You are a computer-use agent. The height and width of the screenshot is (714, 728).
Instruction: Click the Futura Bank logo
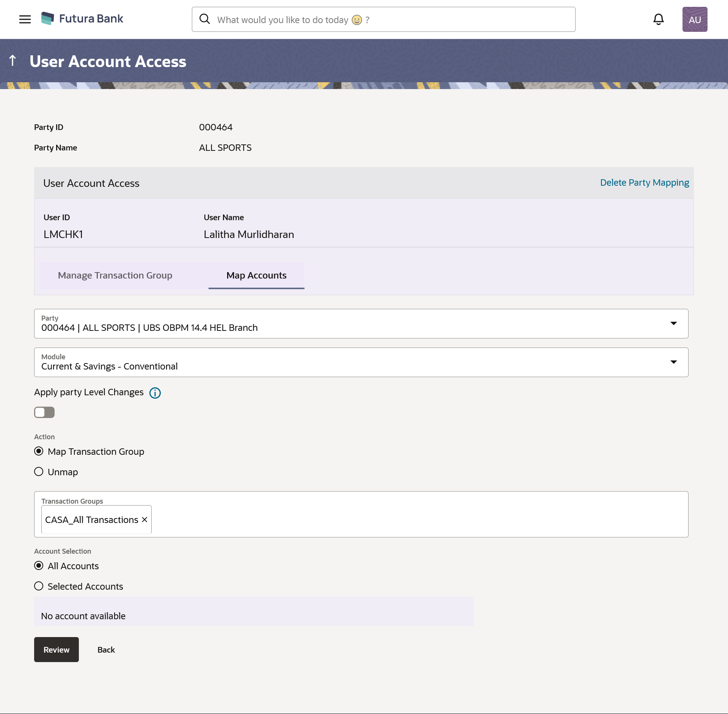tap(82, 19)
